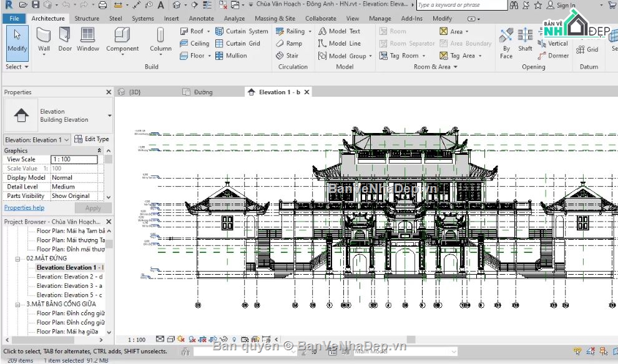Select the Curtain Grid tool

[x=237, y=44]
